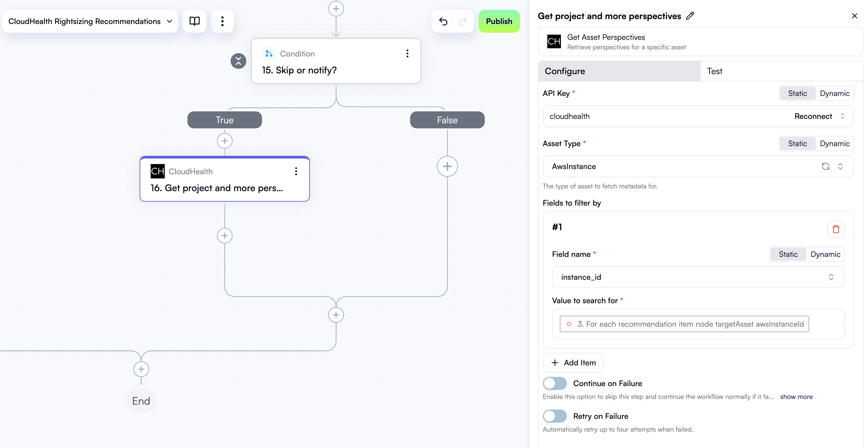Open the three-dot menu in the top toolbar
This screenshot has width=868, height=448.
tap(222, 21)
